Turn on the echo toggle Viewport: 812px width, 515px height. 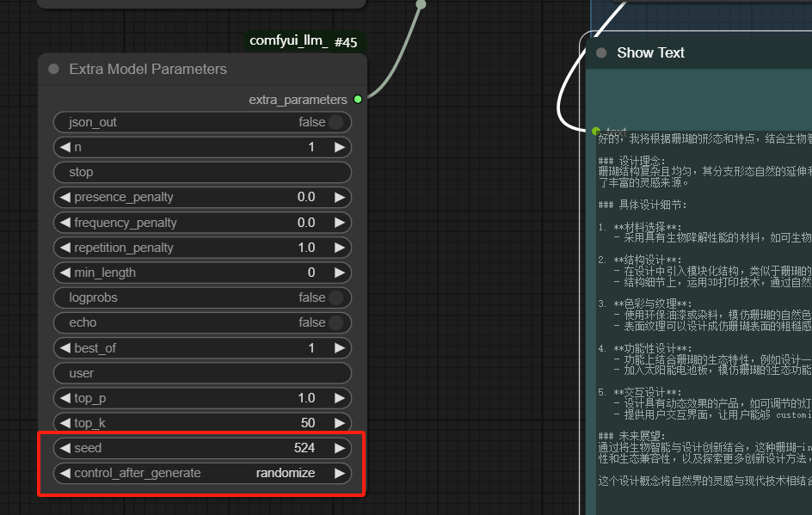[335, 322]
